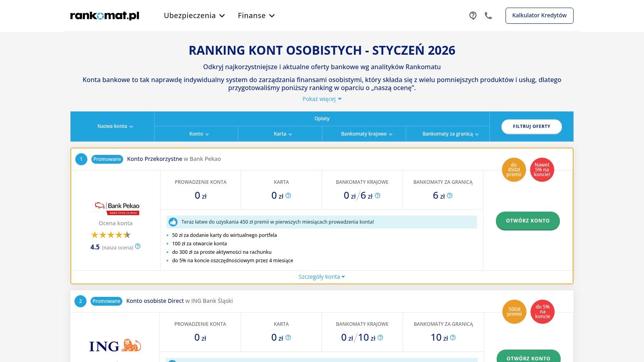Click OTWÓRZ KONTO for ING Bank Śląski
Viewport: 644px width, 362px height.
pos(528,356)
